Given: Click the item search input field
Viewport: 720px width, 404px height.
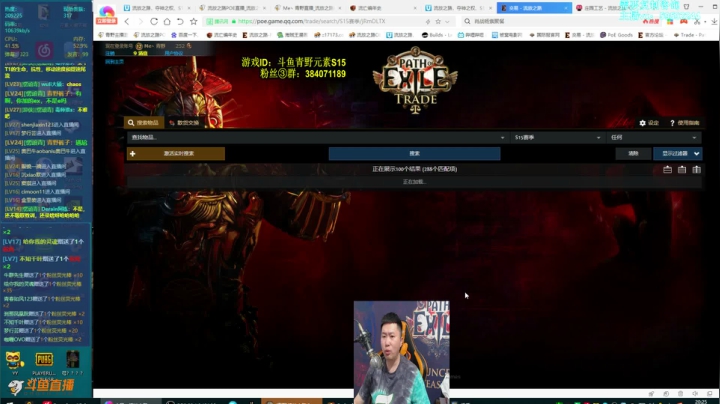Looking at the screenshot, I should (x=313, y=137).
